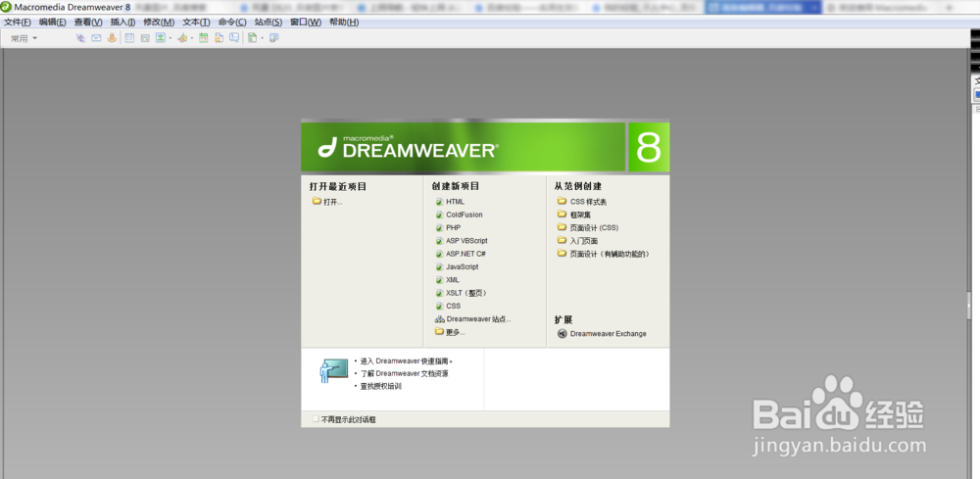The image size is (980, 479).
Task: Click 更多... in create new list
Action: point(450,332)
